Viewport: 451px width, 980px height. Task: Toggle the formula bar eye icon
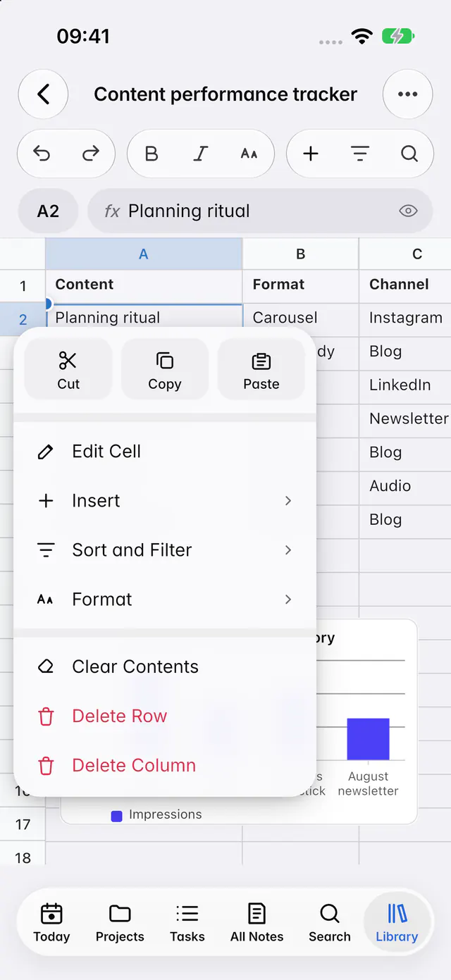point(408,211)
